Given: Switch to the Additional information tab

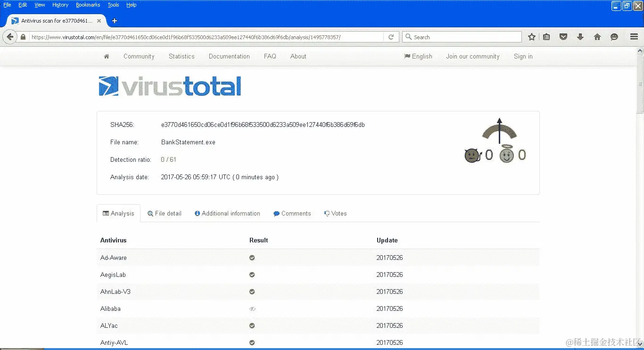Looking at the screenshot, I should coord(227,213).
